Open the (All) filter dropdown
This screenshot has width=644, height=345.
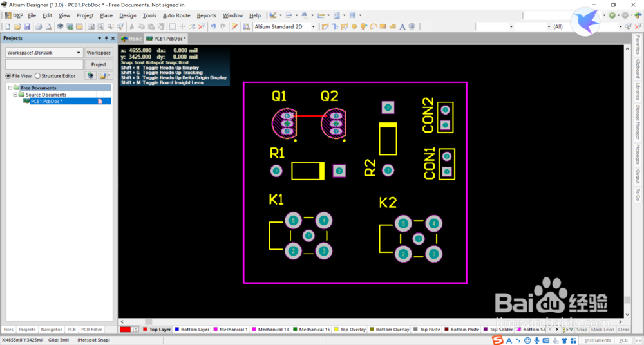point(621,26)
